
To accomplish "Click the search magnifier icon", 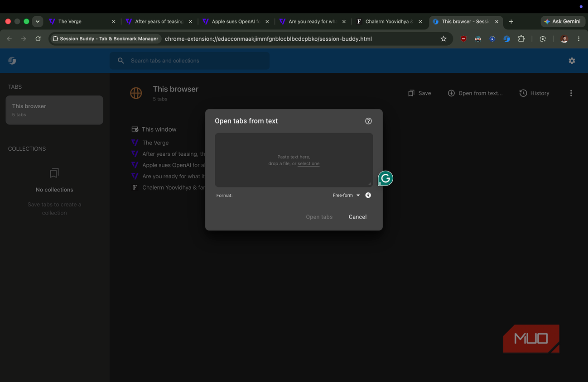I will [121, 61].
